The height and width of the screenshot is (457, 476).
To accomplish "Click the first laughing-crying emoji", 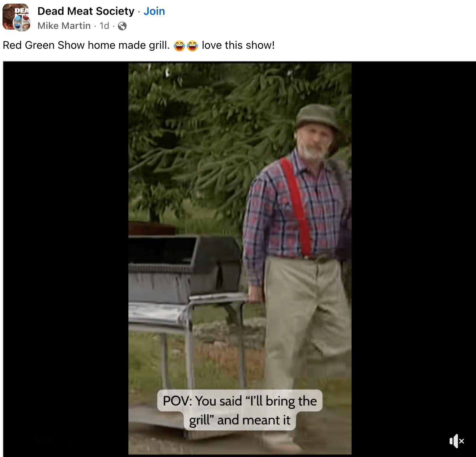I will (x=179, y=46).
